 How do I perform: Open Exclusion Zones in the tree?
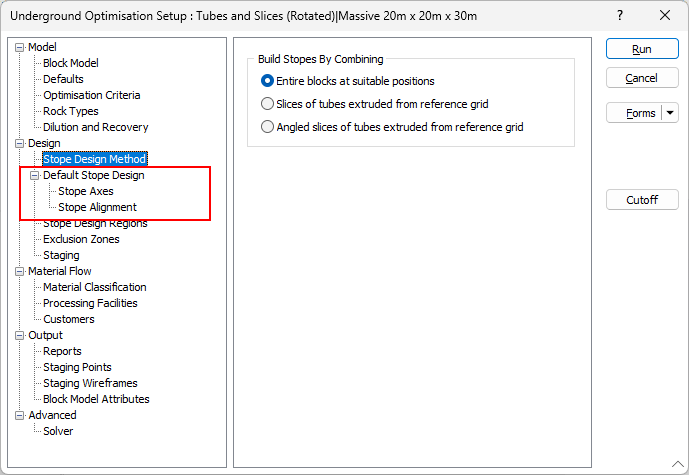[81, 239]
